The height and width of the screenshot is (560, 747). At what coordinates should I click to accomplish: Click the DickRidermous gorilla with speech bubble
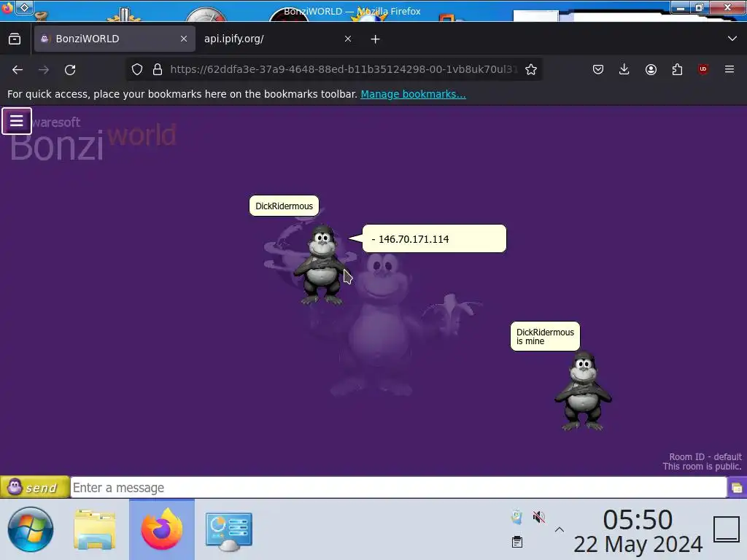point(322,265)
